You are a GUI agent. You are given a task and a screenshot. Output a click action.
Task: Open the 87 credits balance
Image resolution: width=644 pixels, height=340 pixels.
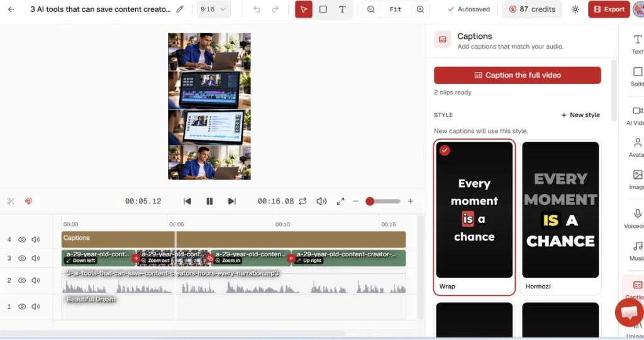tap(532, 9)
